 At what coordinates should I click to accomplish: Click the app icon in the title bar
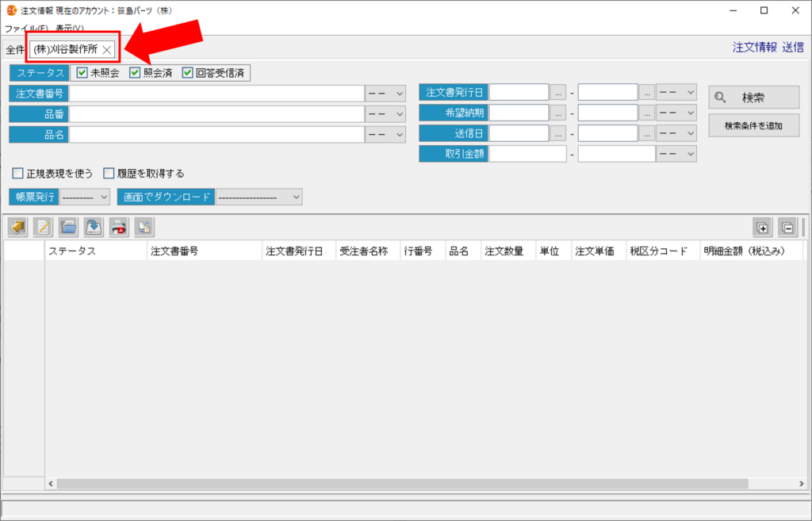[11, 10]
